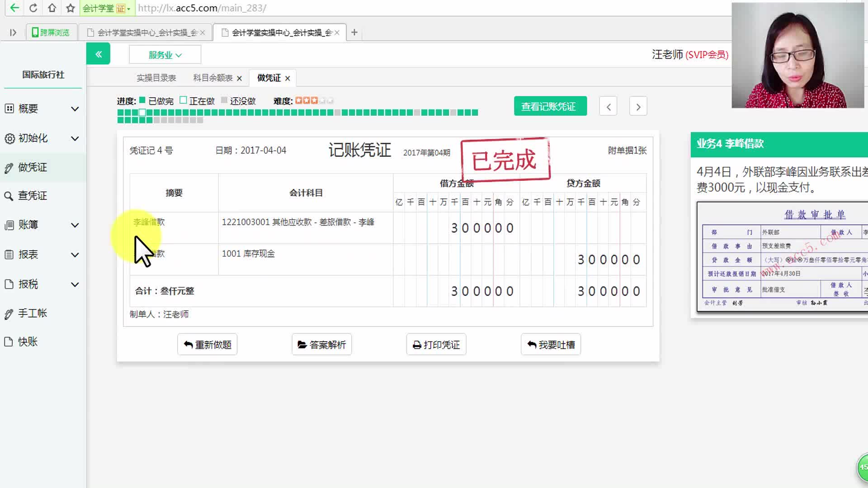Select the 手工帐 sidebar icon
This screenshot has height=488, width=868.
(x=8, y=313)
